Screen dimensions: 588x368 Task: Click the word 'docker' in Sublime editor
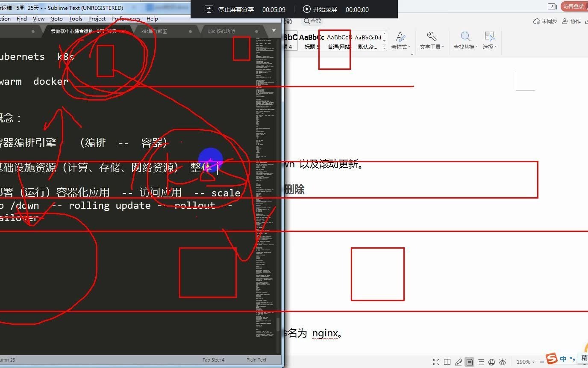pyautogui.click(x=51, y=81)
